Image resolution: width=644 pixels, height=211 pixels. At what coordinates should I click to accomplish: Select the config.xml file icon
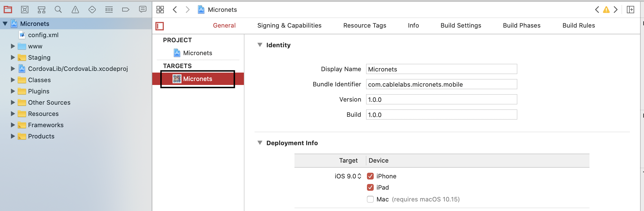pos(22,35)
